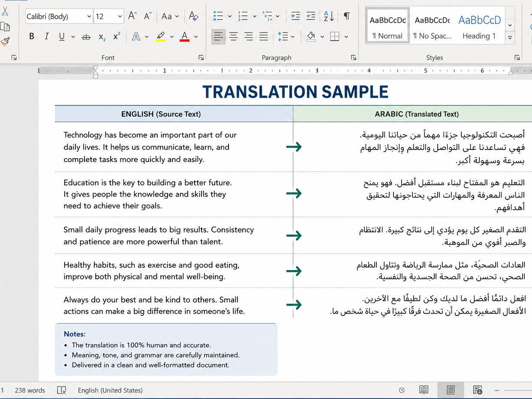
Task: Click the Format Painter brush
Action: coord(5,42)
